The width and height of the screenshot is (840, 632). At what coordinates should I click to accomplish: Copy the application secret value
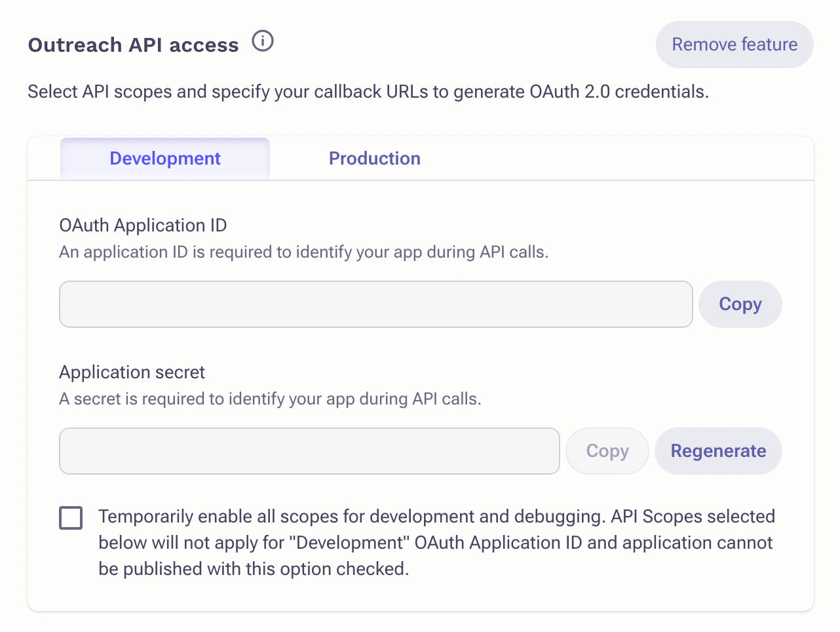(x=607, y=451)
